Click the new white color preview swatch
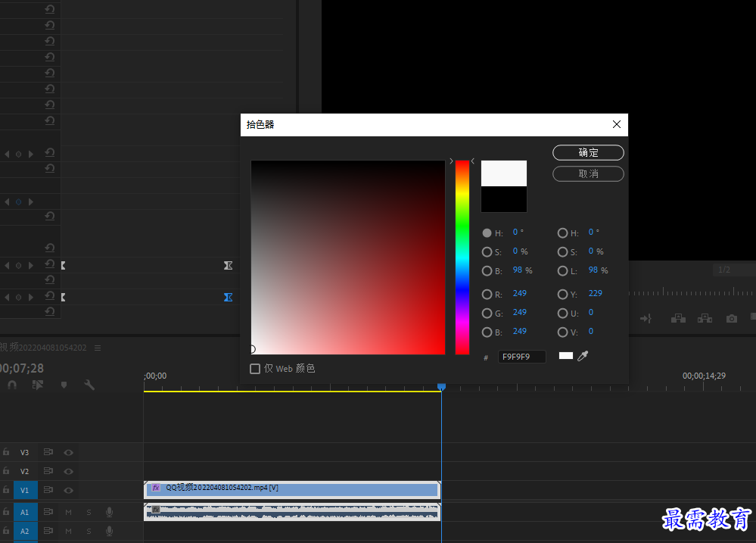Image resolution: width=756 pixels, height=543 pixels. (x=504, y=173)
